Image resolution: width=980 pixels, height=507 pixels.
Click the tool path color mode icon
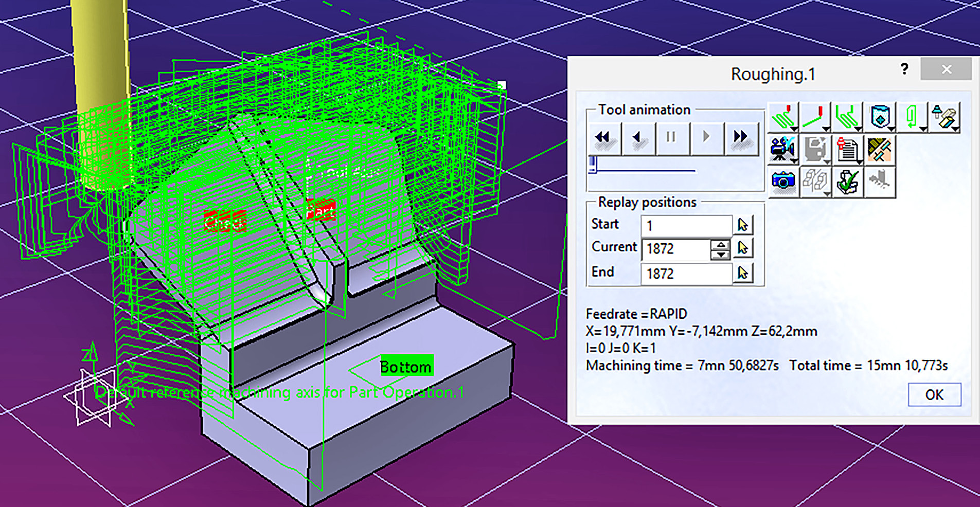click(912, 117)
